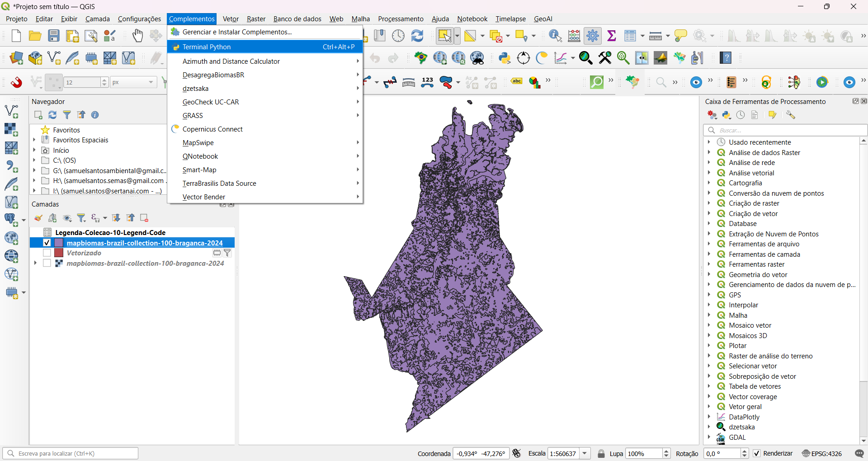Click the Save Project floppy disk icon
This screenshot has height=461, width=868.
tap(54, 36)
